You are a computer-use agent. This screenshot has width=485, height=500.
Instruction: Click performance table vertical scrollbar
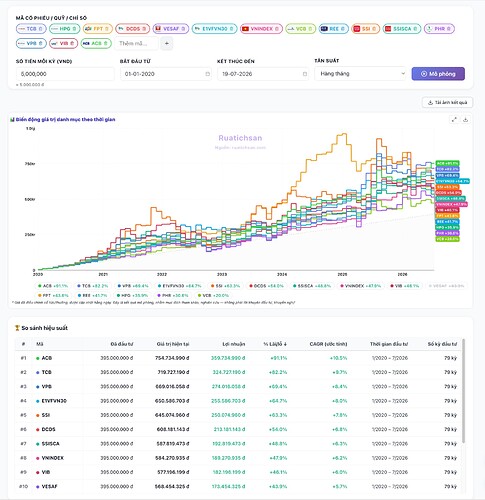(x=463, y=391)
